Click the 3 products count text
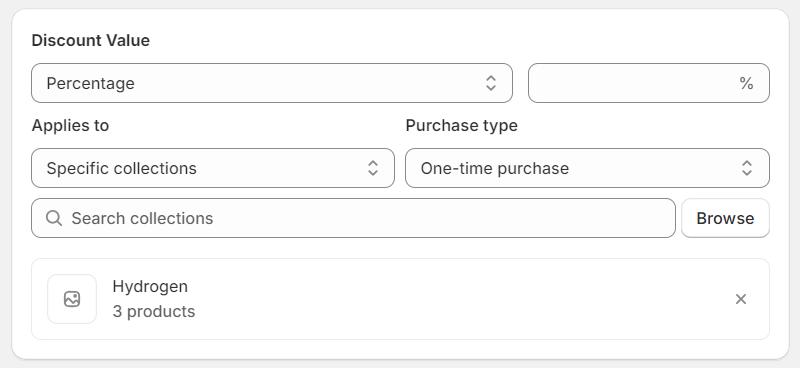 [154, 311]
